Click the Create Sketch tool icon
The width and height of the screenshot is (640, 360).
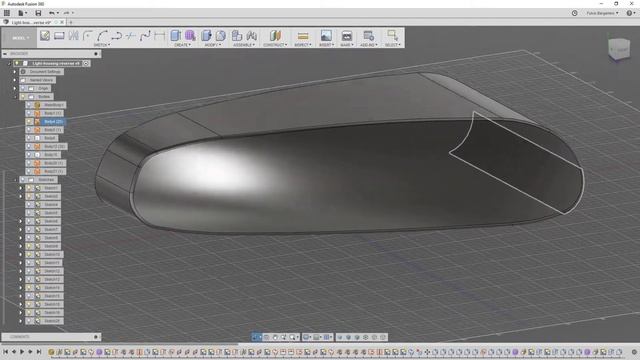[x=45, y=36]
